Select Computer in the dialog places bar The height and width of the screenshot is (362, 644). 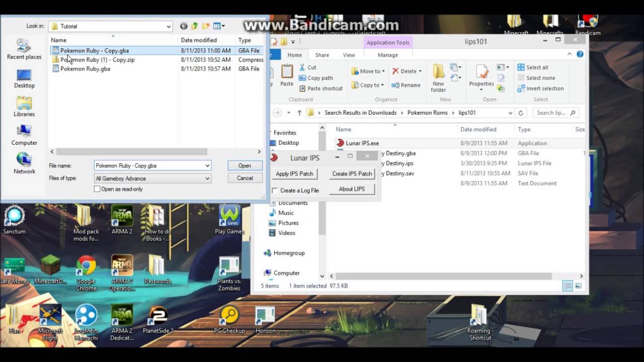click(24, 135)
